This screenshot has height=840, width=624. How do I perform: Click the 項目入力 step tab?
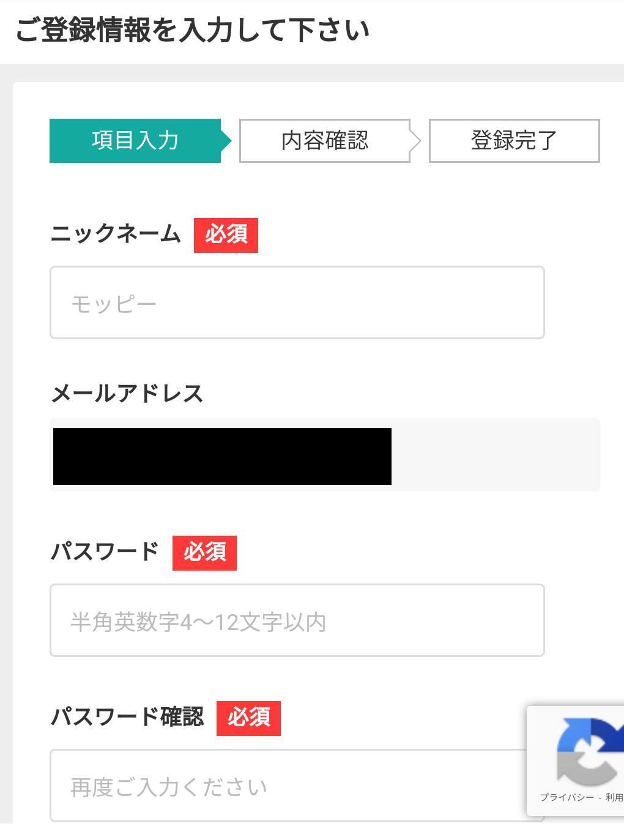point(135,141)
